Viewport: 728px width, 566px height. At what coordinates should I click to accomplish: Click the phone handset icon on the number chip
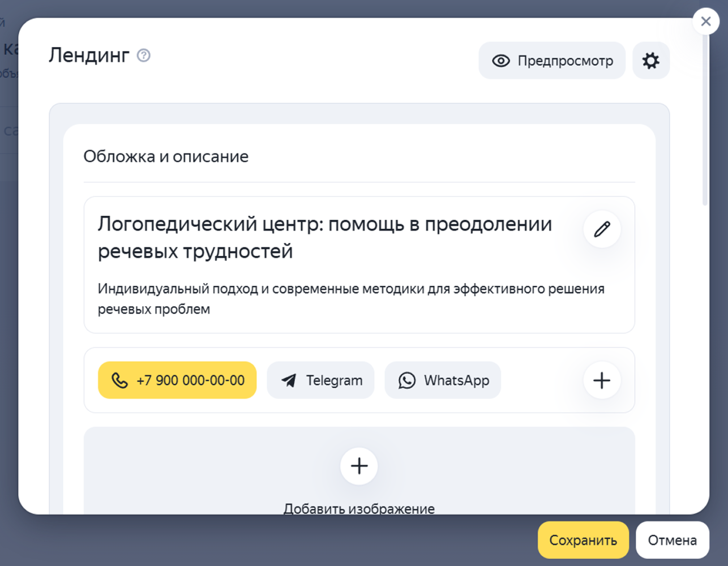pos(121,380)
